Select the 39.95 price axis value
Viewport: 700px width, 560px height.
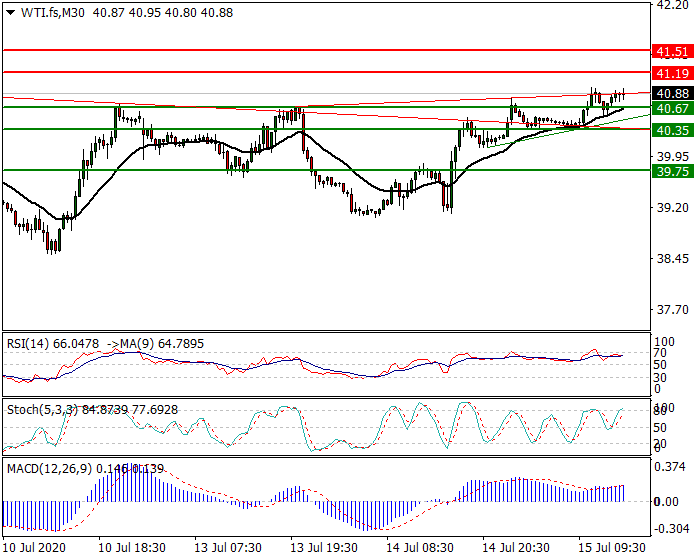pyautogui.click(x=673, y=157)
